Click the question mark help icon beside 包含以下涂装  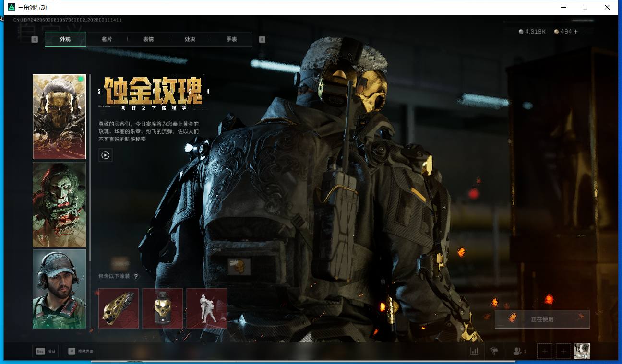click(136, 276)
